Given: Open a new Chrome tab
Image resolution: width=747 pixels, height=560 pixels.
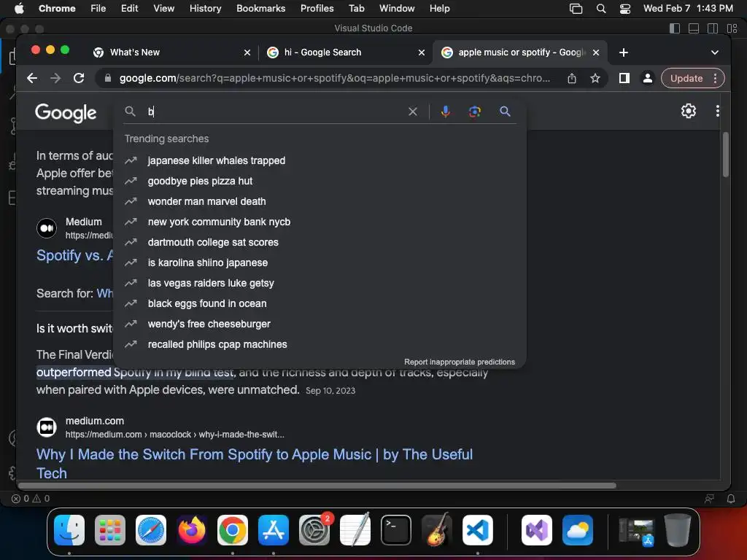Looking at the screenshot, I should pyautogui.click(x=624, y=52).
